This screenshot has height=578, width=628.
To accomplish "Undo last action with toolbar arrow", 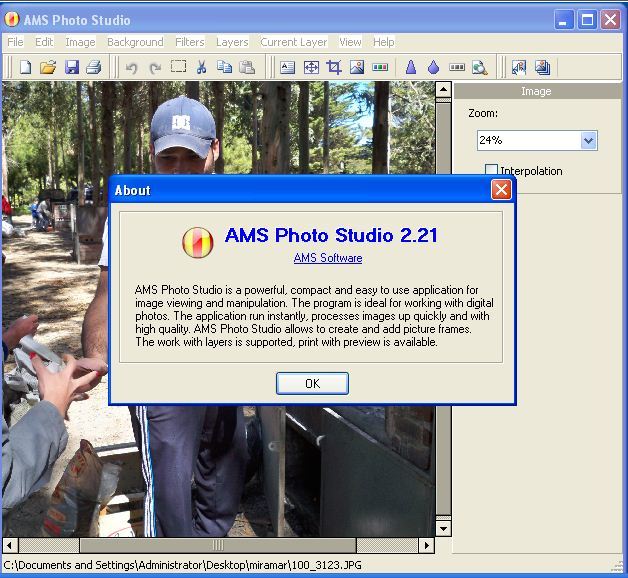I will coord(131,68).
